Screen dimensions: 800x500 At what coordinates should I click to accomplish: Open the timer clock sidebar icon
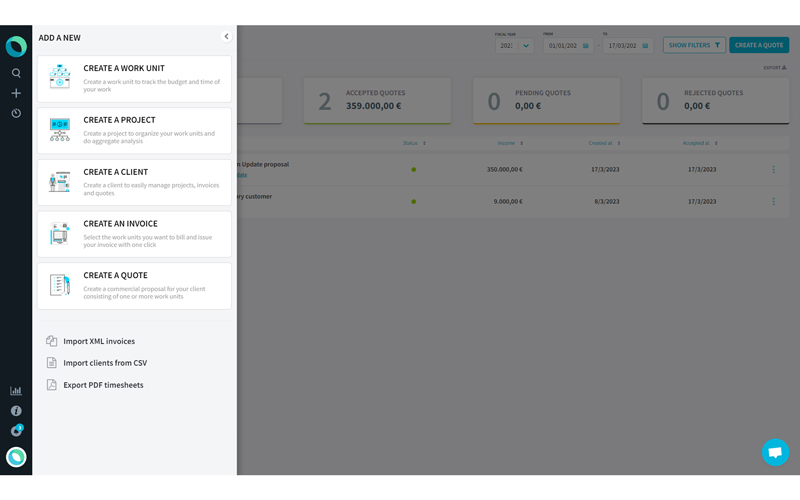click(x=16, y=113)
